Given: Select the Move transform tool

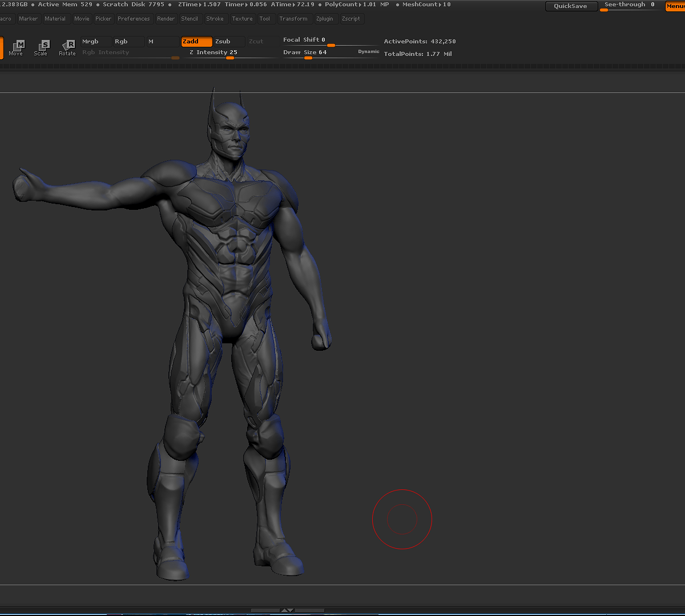Looking at the screenshot, I should [16, 47].
